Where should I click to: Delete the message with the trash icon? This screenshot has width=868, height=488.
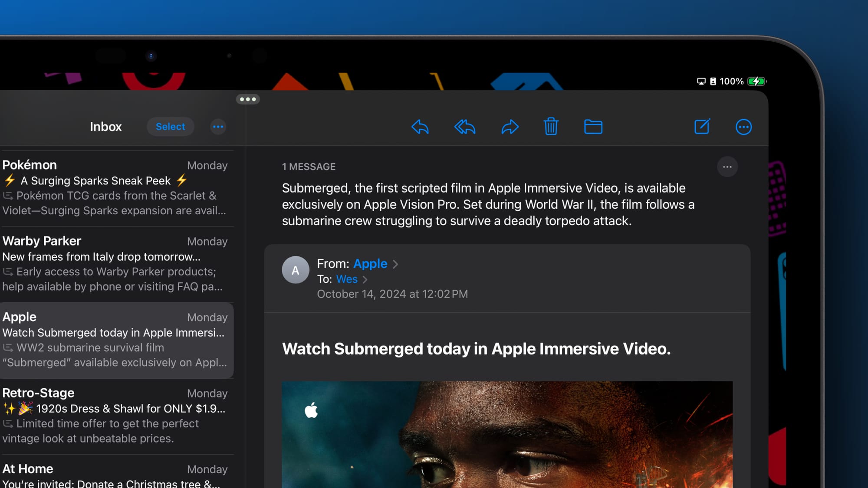(551, 127)
